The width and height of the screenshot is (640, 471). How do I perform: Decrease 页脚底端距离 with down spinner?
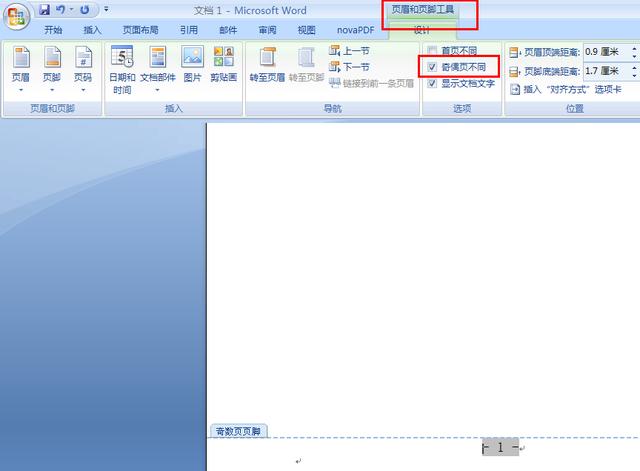635,75
